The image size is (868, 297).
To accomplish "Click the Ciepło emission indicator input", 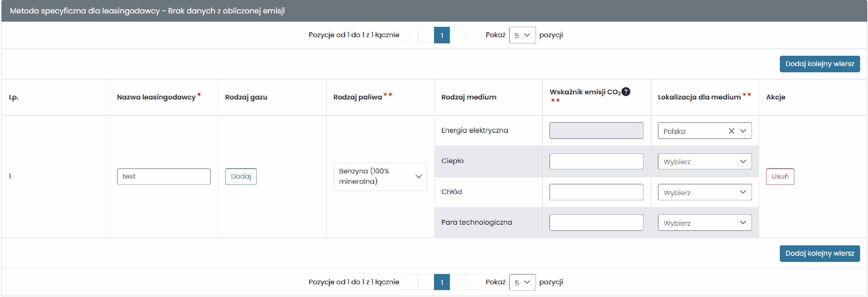I will (x=596, y=161).
